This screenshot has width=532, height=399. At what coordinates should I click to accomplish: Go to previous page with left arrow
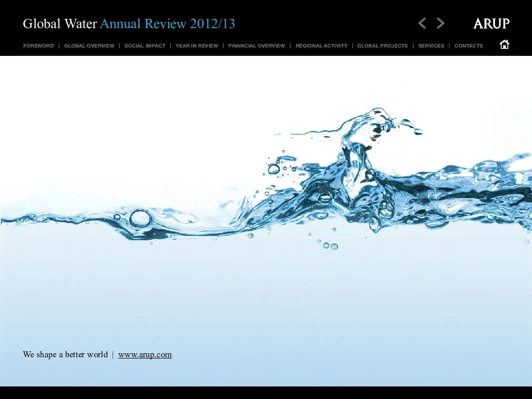tap(422, 23)
